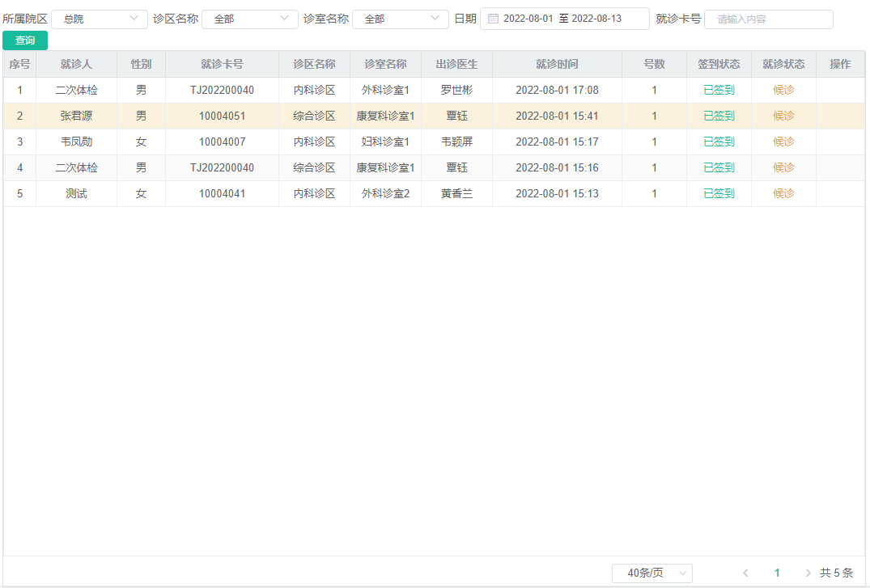Click doctor name 罗世彬
This screenshot has height=588, width=870.
tap(456, 90)
